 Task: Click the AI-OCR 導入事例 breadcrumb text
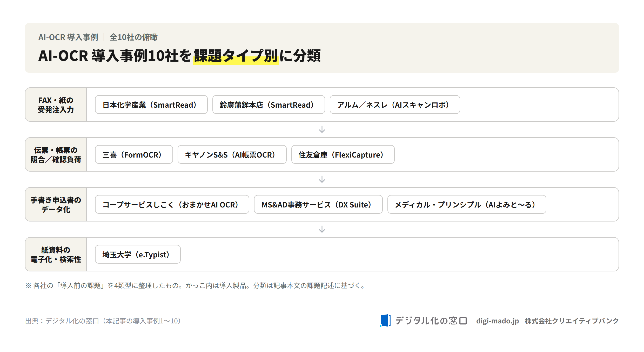(x=68, y=37)
